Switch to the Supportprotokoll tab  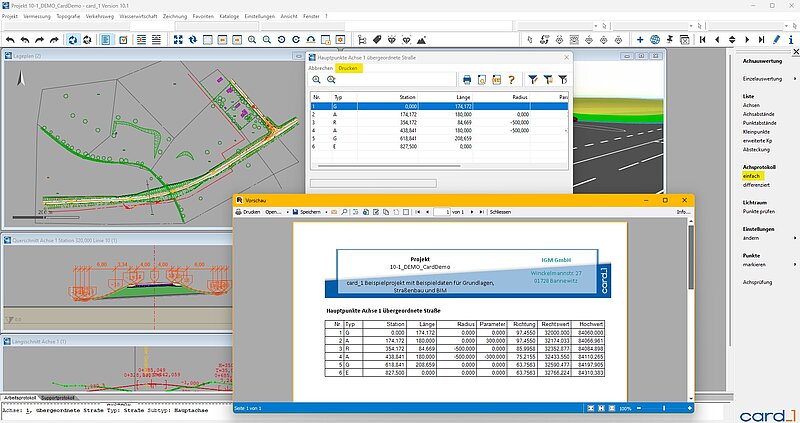click(57, 397)
